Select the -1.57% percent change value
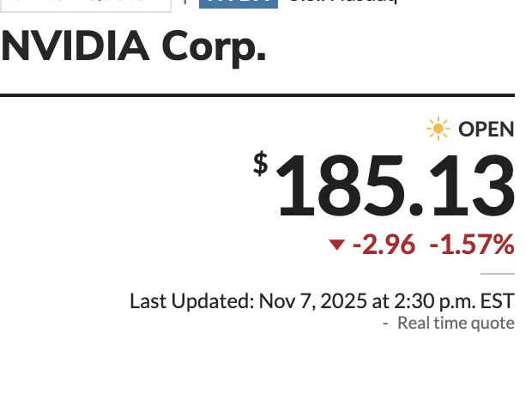This screenshot has height=400, width=532. 471,245
